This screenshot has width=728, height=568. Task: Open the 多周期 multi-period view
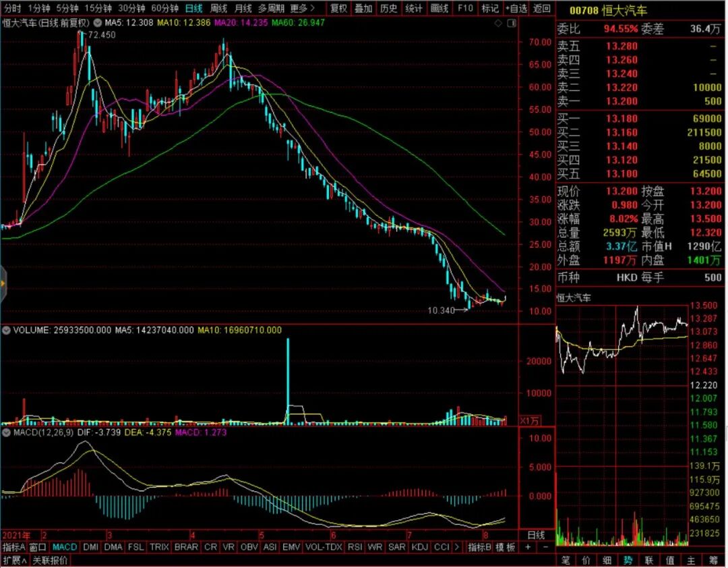(x=272, y=8)
